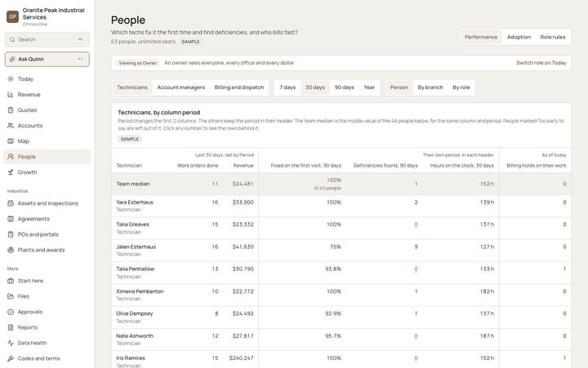
Task: Select the Account managers tab
Action: click(180, 88)
